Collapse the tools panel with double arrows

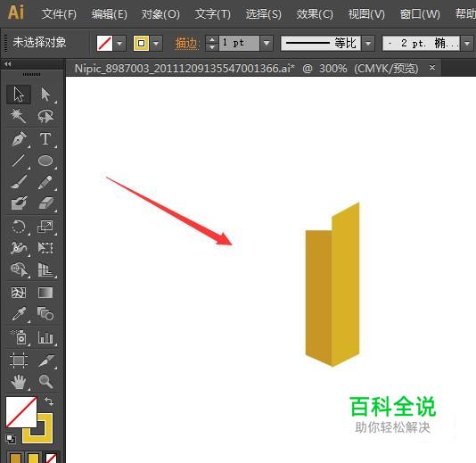(x=8, y=64)
